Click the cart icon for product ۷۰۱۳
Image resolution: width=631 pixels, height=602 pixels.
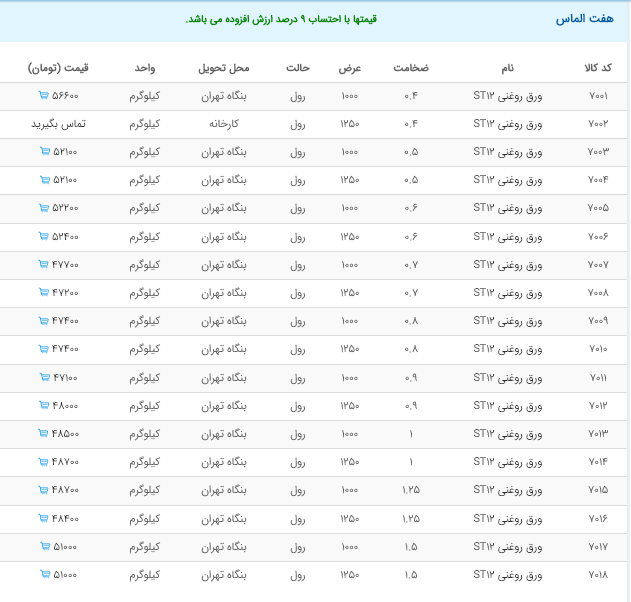click(x=43, y=434)
